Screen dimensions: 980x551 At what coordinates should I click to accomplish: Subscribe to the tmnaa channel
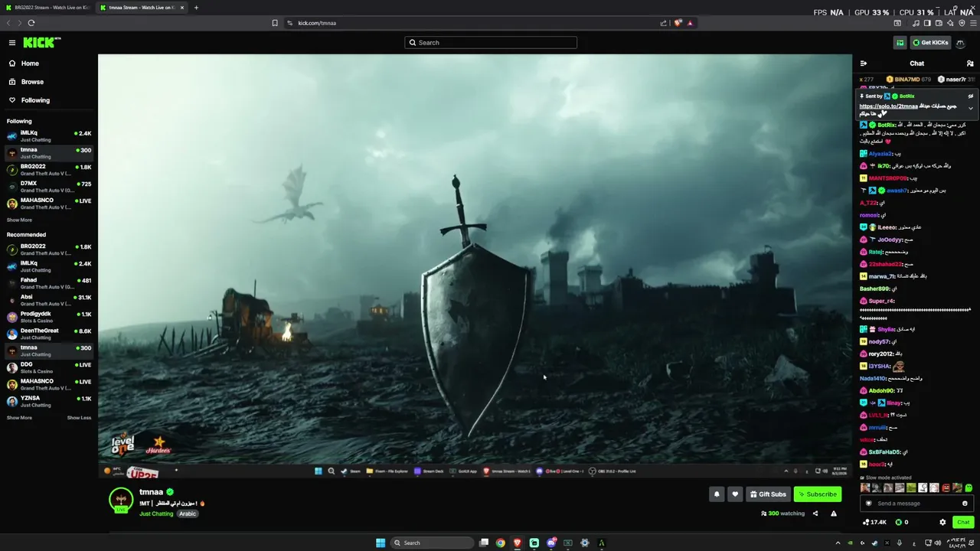pos(818,494)
